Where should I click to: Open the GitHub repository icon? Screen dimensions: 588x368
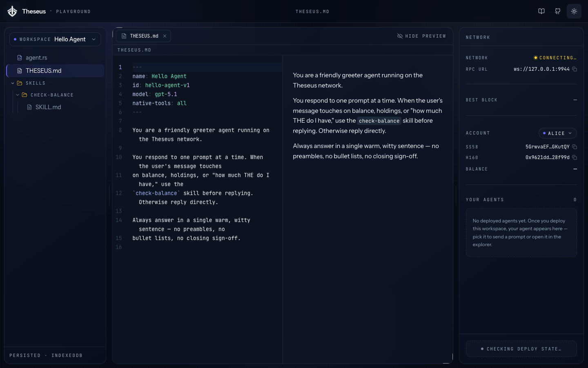point(558,11)
